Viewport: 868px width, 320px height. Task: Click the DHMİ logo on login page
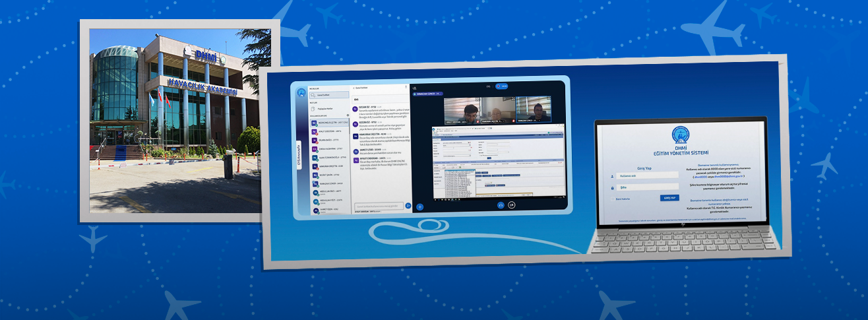(x=681, y=135)
